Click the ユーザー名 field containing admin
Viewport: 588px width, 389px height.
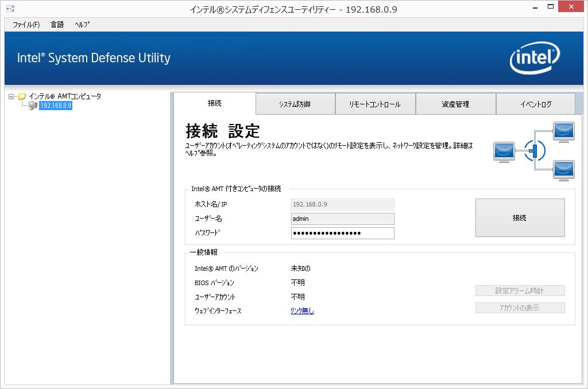342,219
